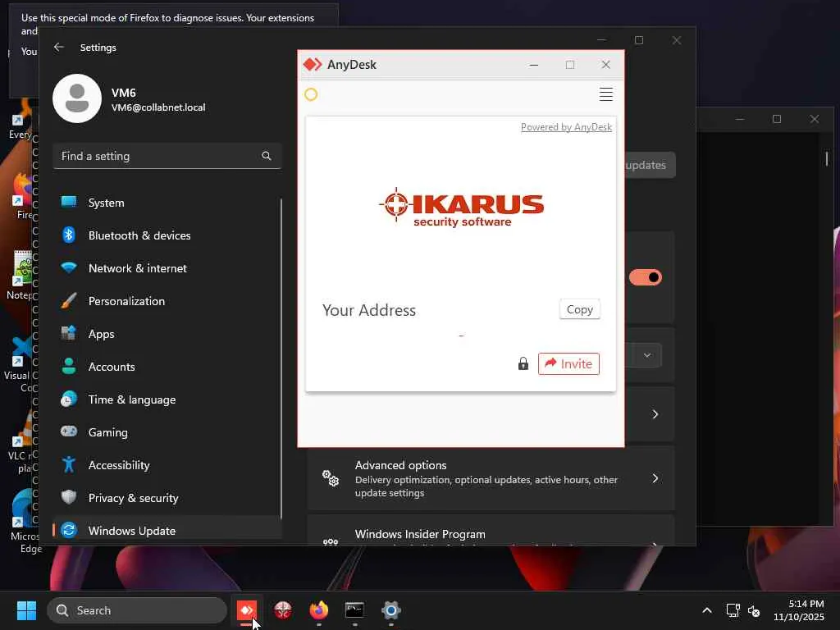Click the lock icon beside Invite
The width and height of the screenshot is (840, 630).
523,363
